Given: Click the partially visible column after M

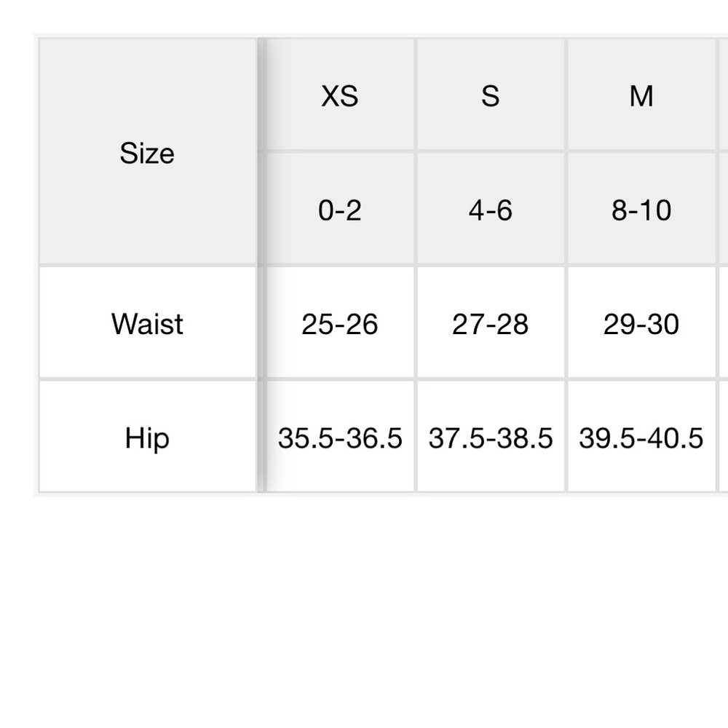Looking at the screenshot, I should [x=724, y=95].
